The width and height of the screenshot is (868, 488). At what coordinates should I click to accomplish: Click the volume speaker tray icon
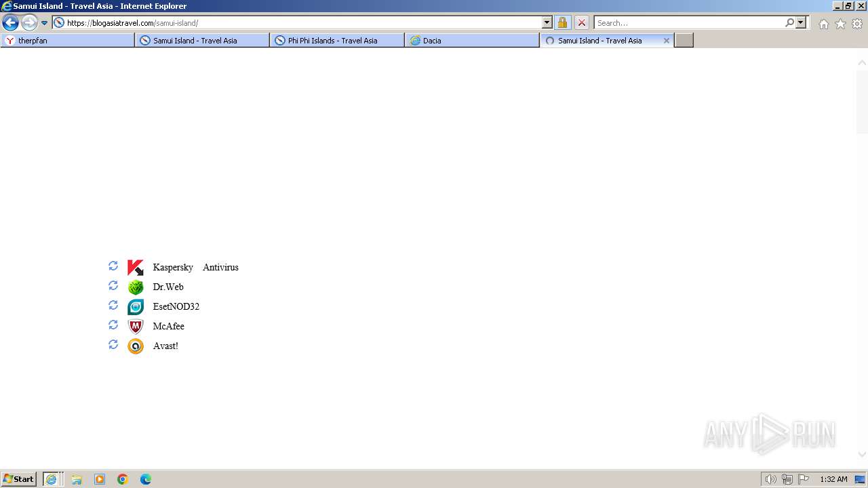[770, 479]
